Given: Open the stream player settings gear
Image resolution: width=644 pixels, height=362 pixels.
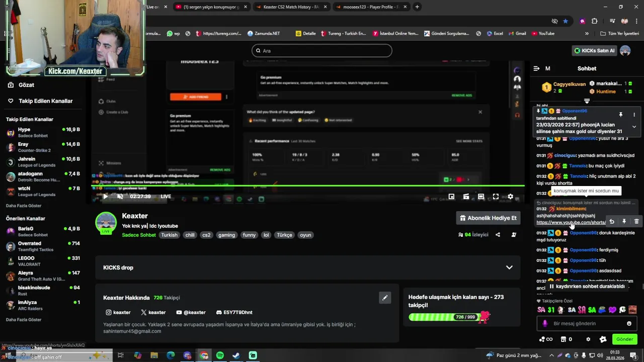Looking at the screenshot, I should 510,197.
